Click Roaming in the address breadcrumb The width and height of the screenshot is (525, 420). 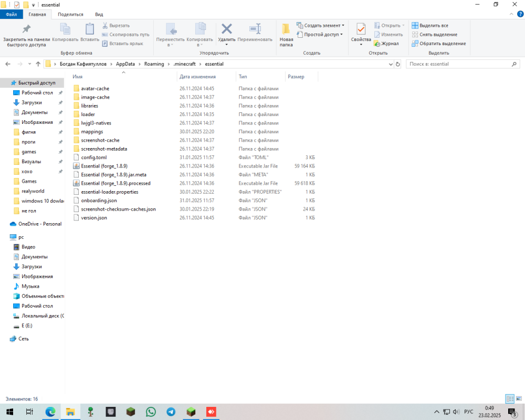(154, 64)
